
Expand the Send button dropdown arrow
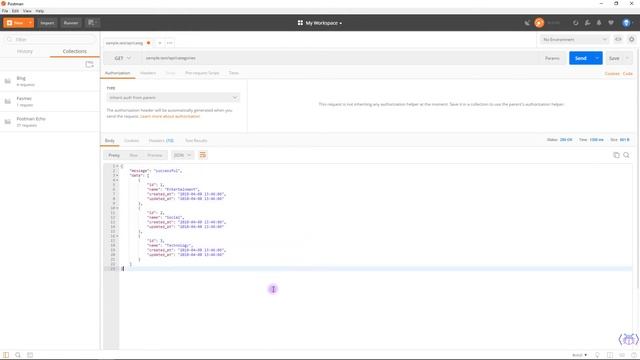point(597,58)
